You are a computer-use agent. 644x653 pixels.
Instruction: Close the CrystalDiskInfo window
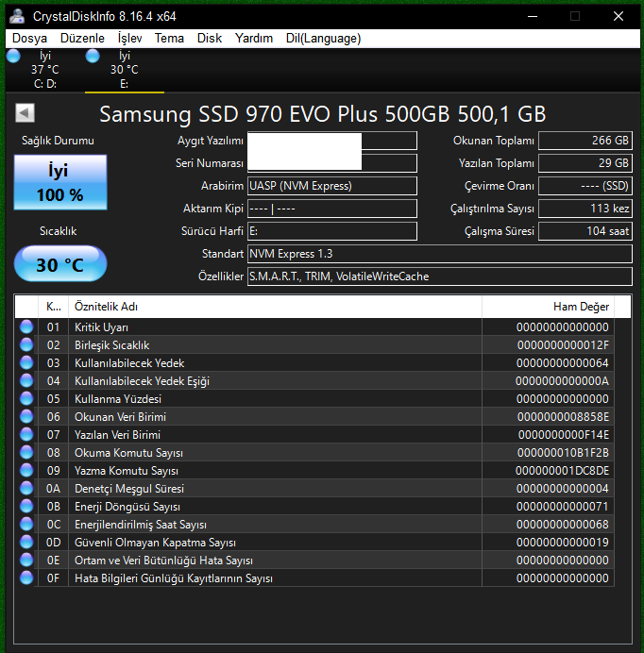coord(619,16)
